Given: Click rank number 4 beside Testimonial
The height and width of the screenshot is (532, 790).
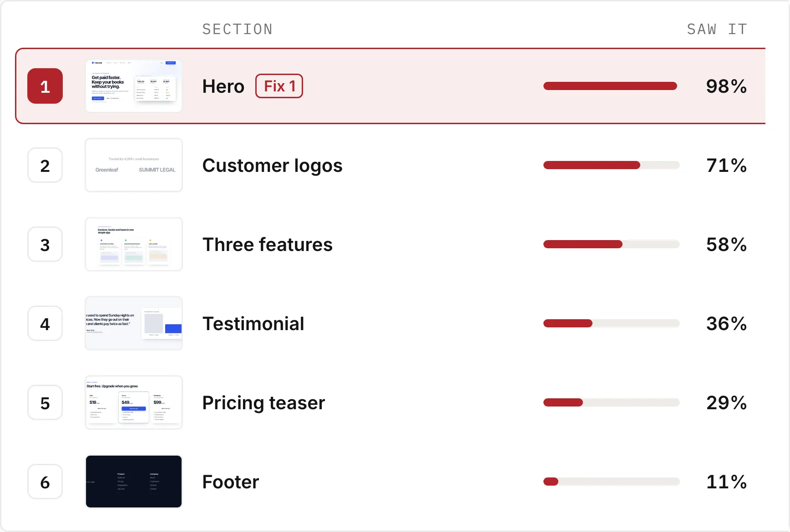Looking at the screenshot, I should pos(45,323).
